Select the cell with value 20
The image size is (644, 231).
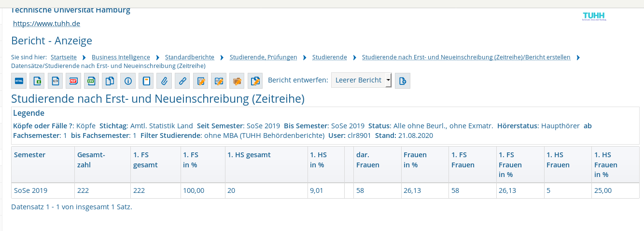tap(266, 190)
